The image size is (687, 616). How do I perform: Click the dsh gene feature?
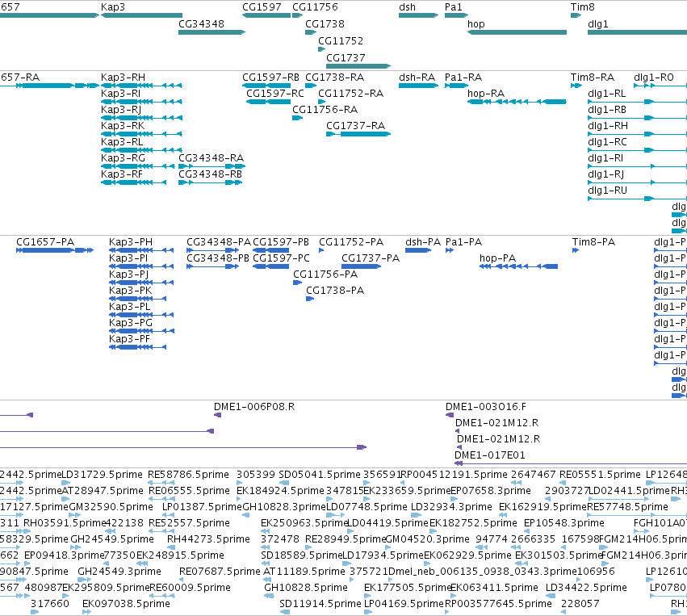tap(418, 15)
